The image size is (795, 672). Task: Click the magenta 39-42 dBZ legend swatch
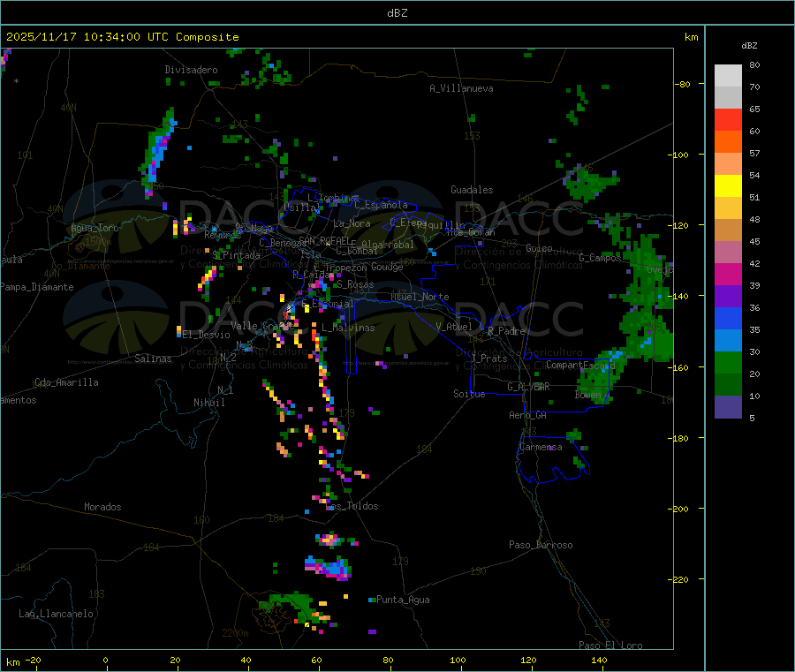click(728, 274)
